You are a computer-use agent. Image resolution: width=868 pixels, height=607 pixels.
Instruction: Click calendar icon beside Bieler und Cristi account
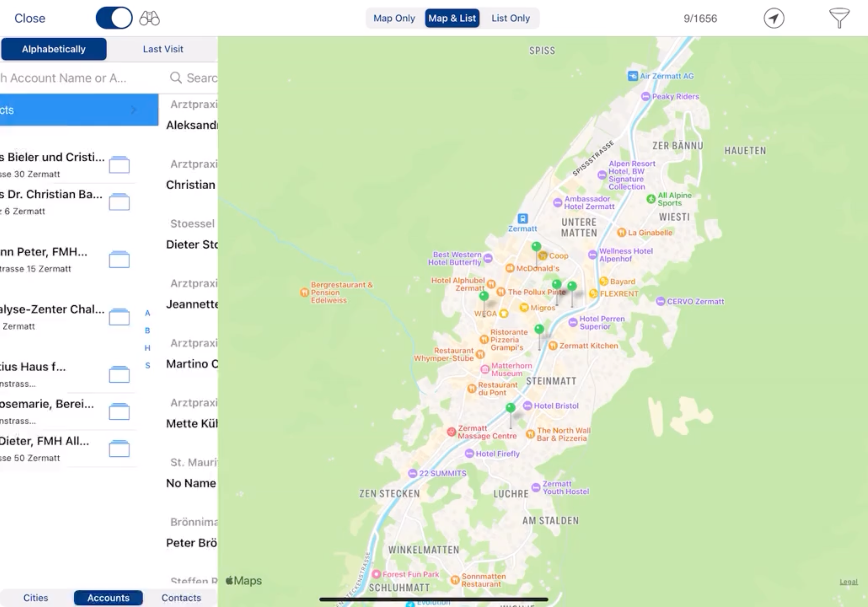click(x=119, y=165)
